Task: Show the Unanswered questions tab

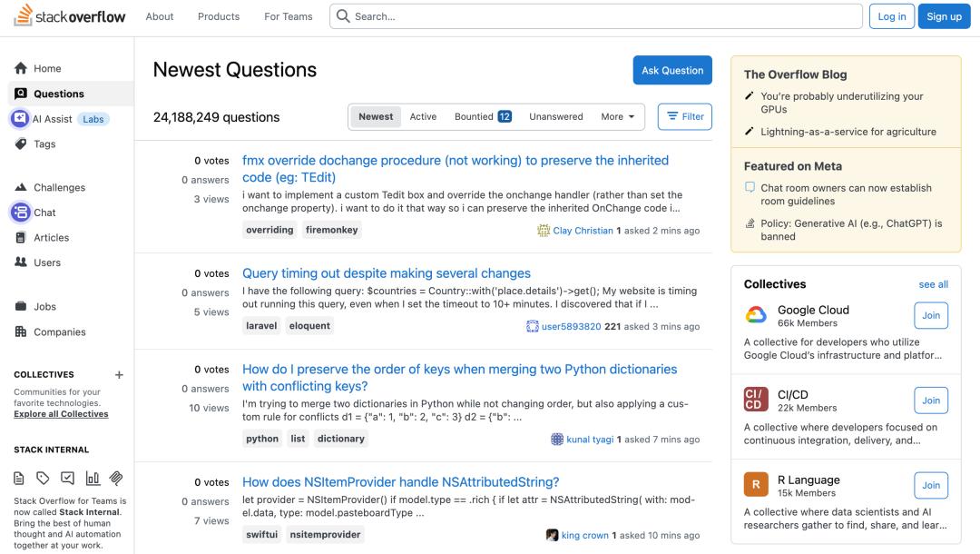Action: [556, 116]
